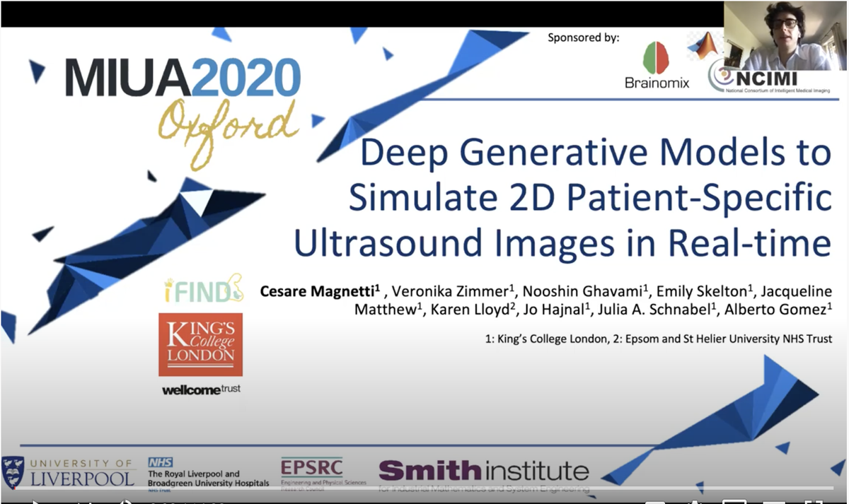Click the author name Cesare Magnetti
Image resolution: width=849 pixels, height=504 pixels.
coord(318,291)
